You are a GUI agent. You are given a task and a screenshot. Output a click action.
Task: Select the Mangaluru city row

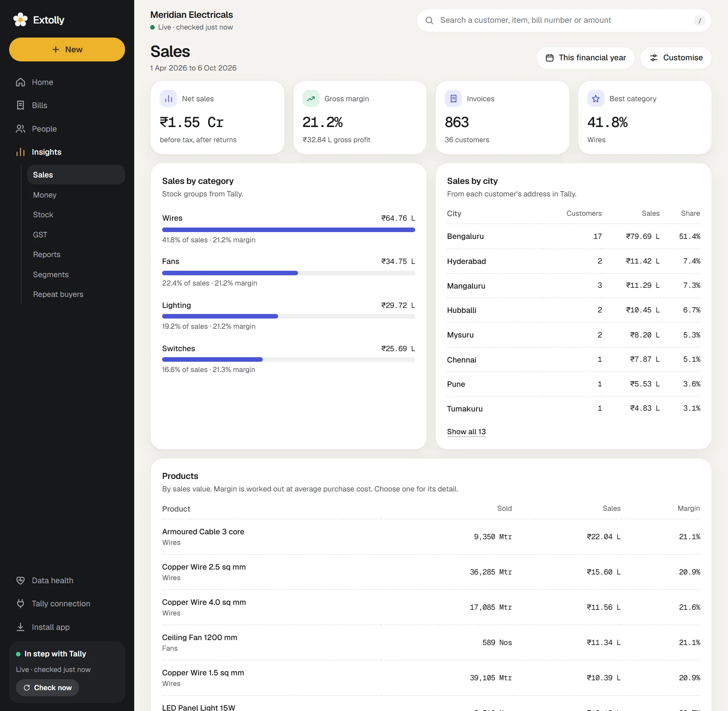point(573,286)
